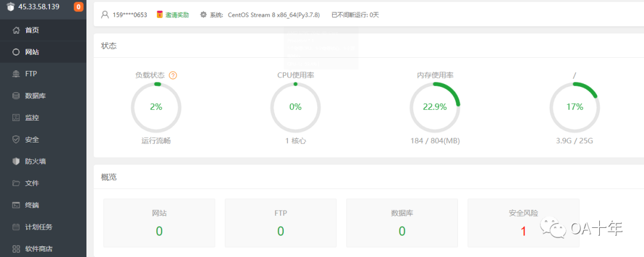Click the folder icon beside 文件

tap(16, 183)
